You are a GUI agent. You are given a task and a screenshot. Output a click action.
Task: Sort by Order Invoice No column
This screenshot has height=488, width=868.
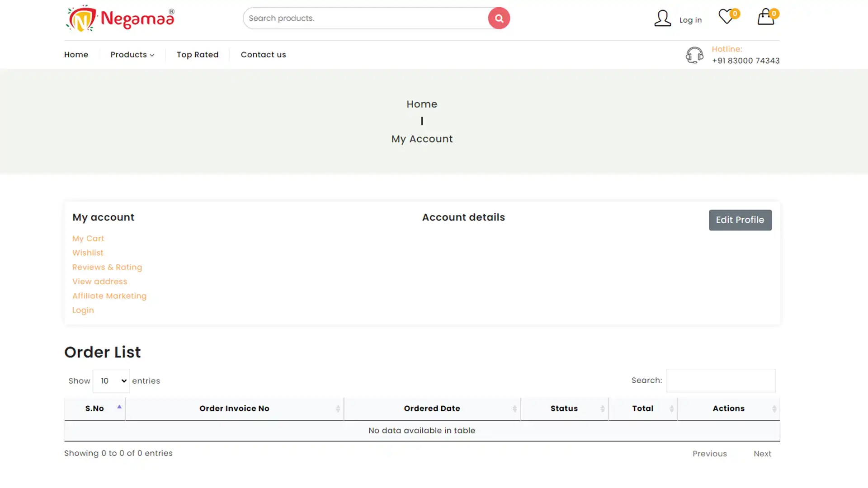pyautogui.click(x=234, y=408)
